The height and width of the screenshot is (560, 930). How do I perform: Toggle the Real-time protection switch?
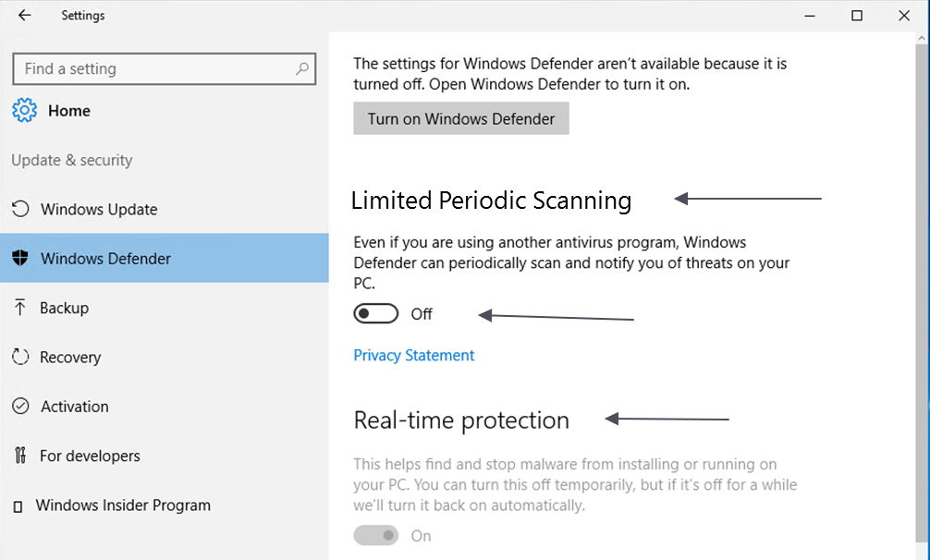click(376, 535)
